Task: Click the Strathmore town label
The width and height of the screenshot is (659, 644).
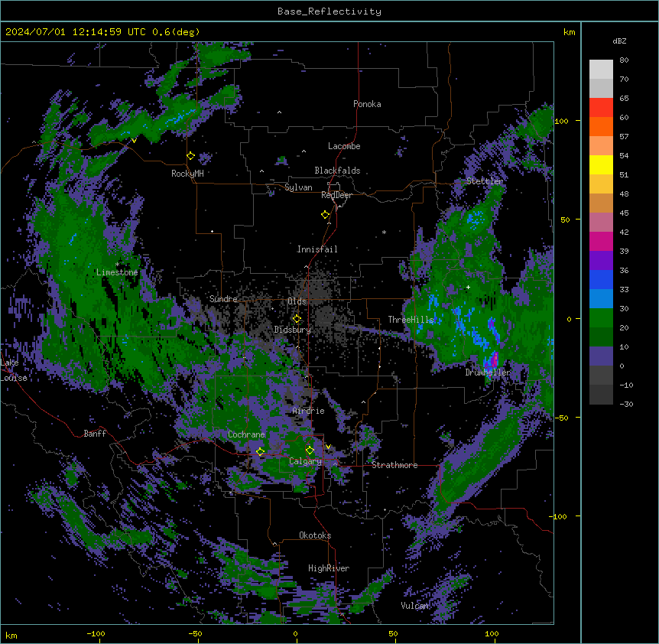Action: tap(394, 465)
